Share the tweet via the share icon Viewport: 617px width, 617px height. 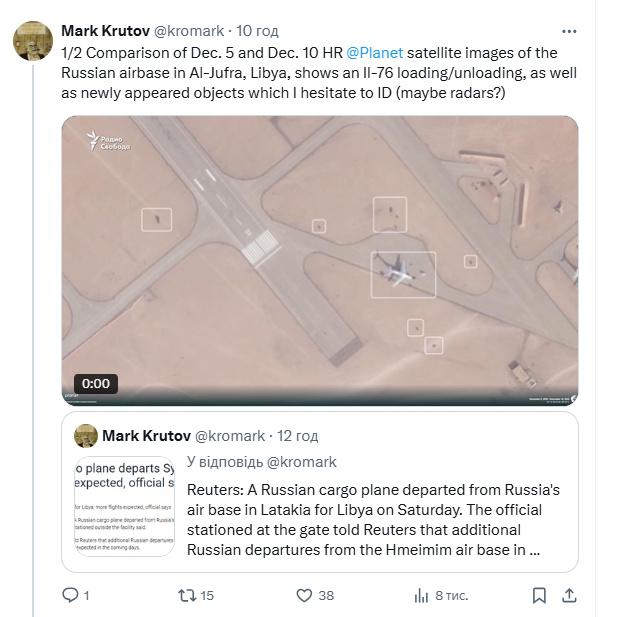(569, 595)
